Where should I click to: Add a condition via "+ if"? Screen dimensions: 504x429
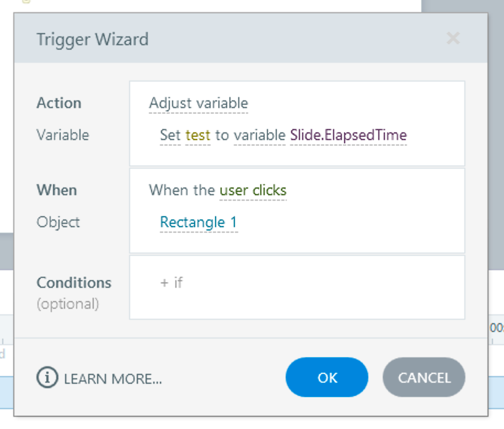(171, 283)
